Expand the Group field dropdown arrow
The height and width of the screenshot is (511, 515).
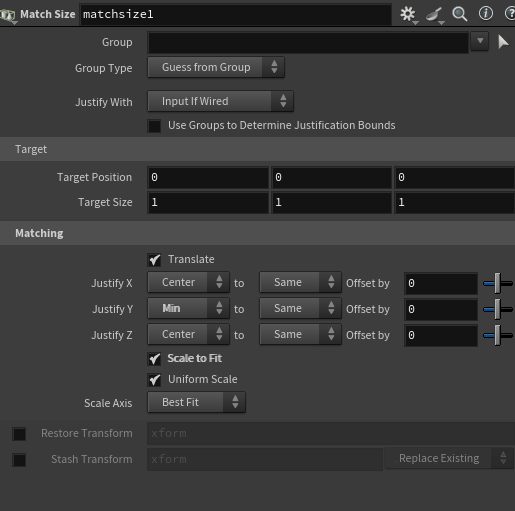(480, 41)
